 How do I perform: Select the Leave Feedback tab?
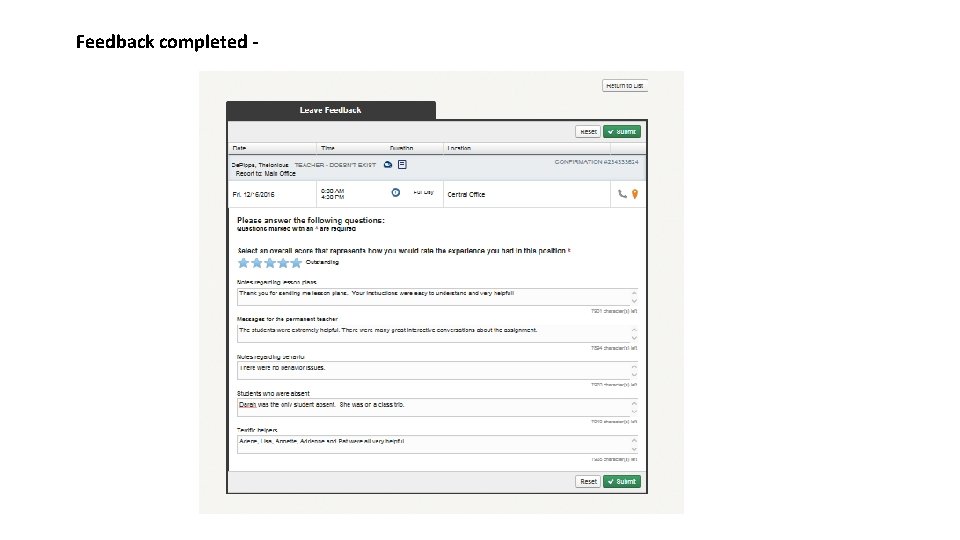tap(331, 110)
